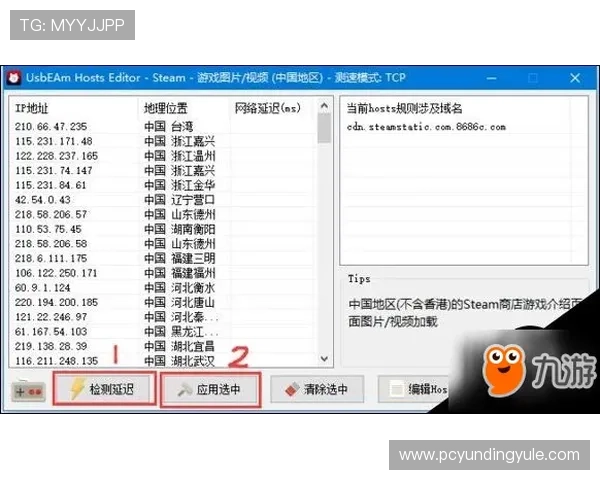600x480 pixels.
Task: Click the 中国 湖北宜昌 location cell
Action: [179, 346]
